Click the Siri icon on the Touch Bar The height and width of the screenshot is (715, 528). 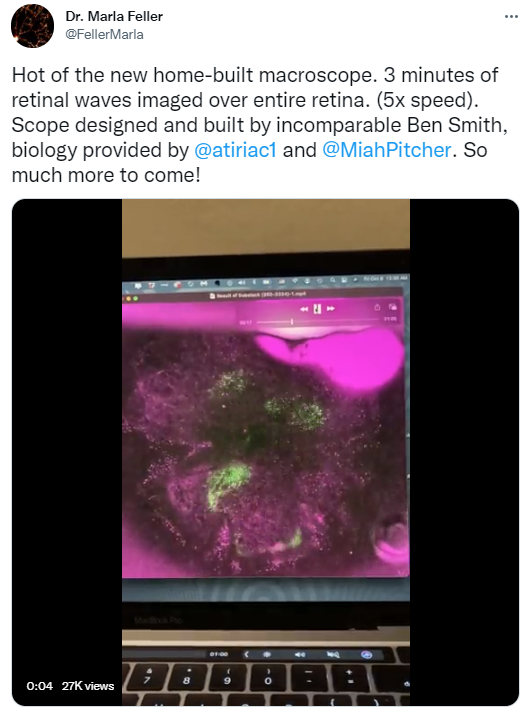367,655
